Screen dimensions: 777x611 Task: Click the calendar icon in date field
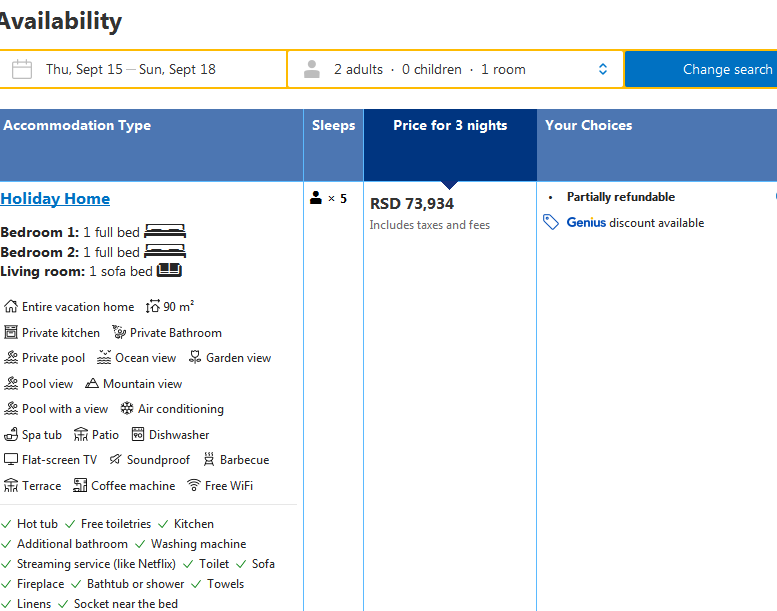pos(22,69)
